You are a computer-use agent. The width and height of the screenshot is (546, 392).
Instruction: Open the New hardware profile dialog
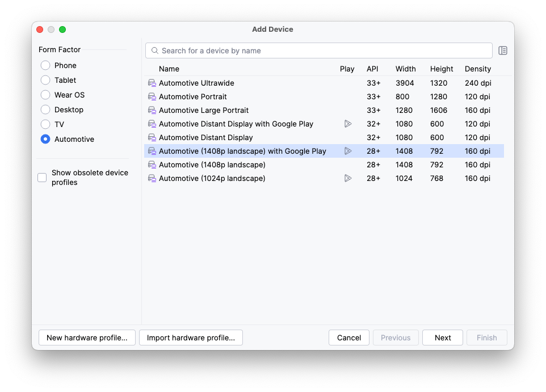(86, 338)
